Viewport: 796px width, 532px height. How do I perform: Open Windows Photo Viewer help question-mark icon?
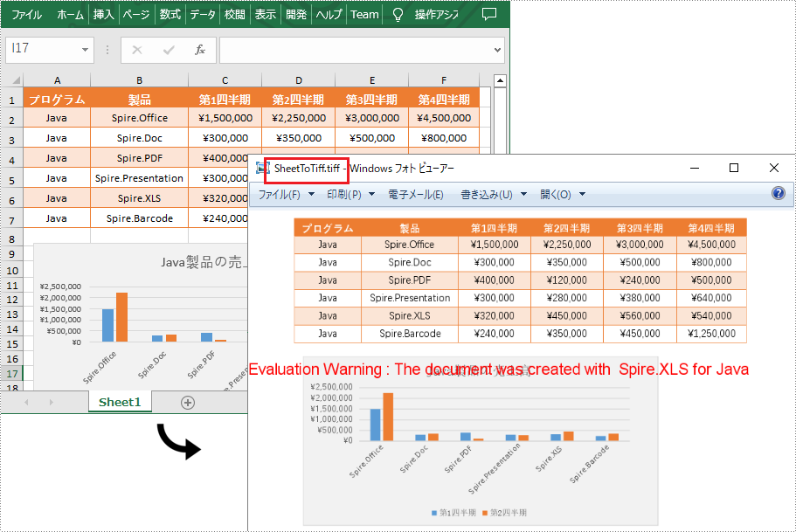778,193
